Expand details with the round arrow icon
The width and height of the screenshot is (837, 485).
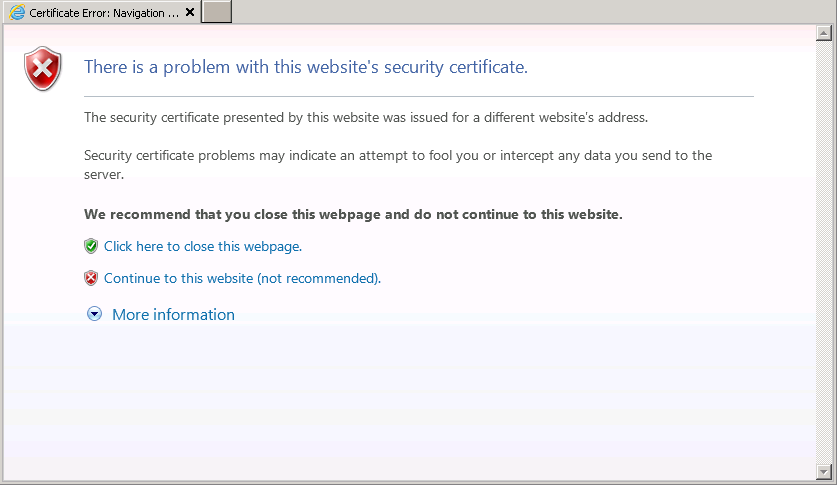94,314
